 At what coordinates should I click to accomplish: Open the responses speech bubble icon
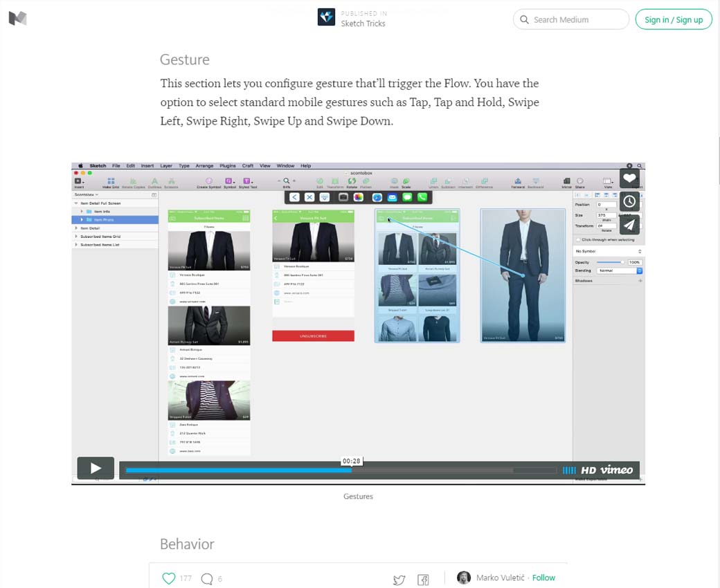206,578
